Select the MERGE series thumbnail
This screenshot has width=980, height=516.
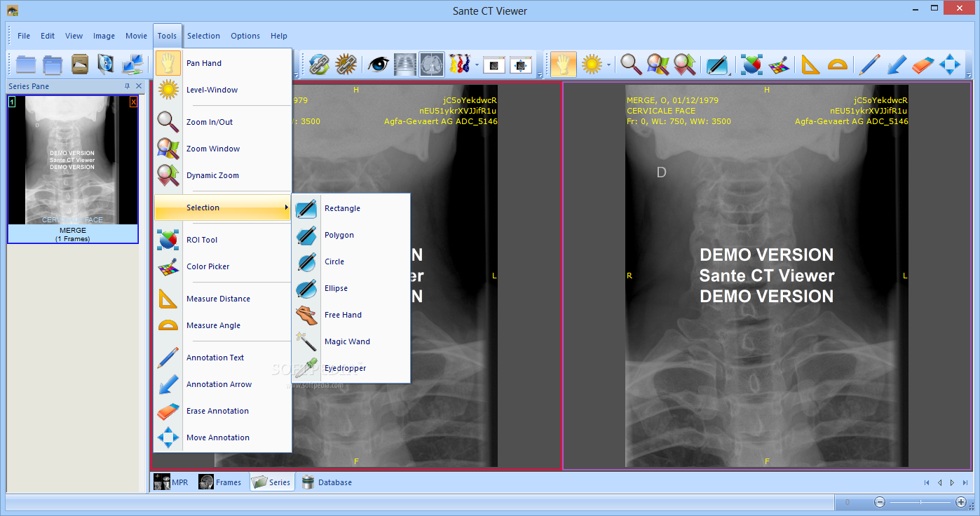click(x=73, y=169)
